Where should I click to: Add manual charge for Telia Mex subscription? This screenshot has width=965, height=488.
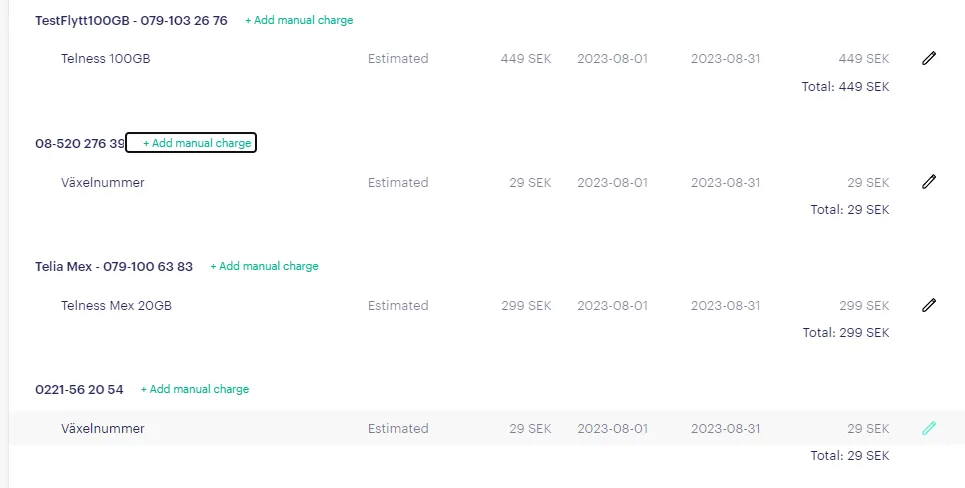point(265,266)
